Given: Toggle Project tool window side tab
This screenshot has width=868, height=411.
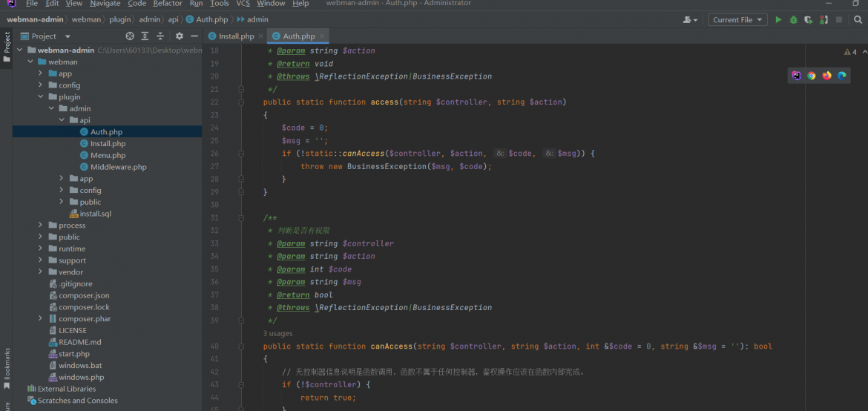Looking at the screenshot, I should pos(7,47).
